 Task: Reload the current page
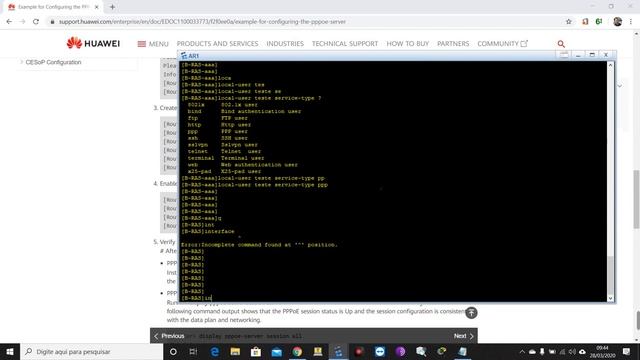(x=36, y=22)
